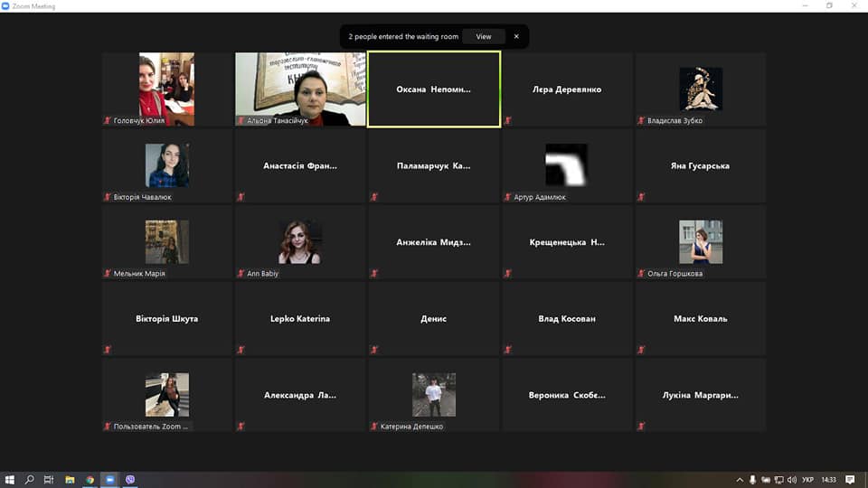The image size is (868, 488).
Task: Dismiss the waiting room notification
Action: click(x=516, y=37)
